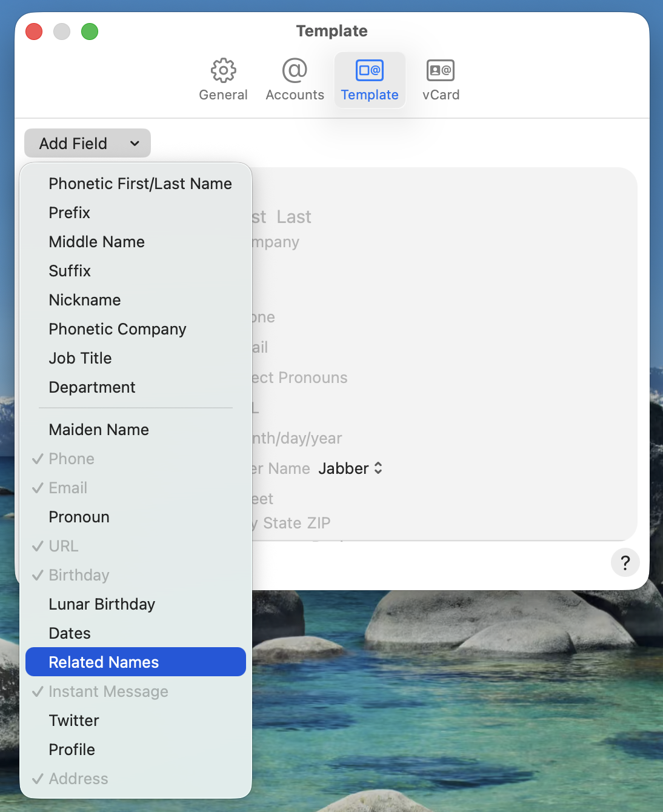Click the help question mark button
This screenshot has width=663, height=812.
tap(625, 563)
